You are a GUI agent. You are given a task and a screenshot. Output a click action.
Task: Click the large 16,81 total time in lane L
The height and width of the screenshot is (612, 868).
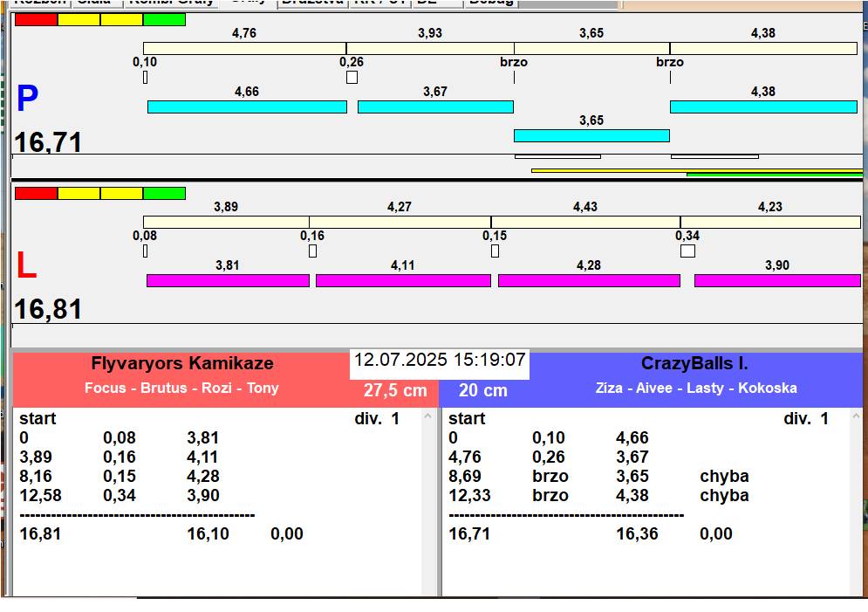click(48, 309)
